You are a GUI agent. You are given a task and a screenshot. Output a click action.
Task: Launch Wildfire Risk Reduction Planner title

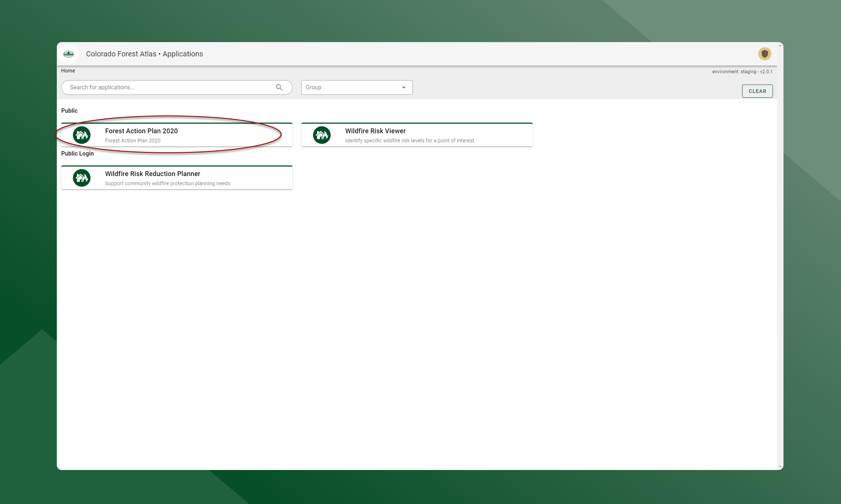(153, 174)
